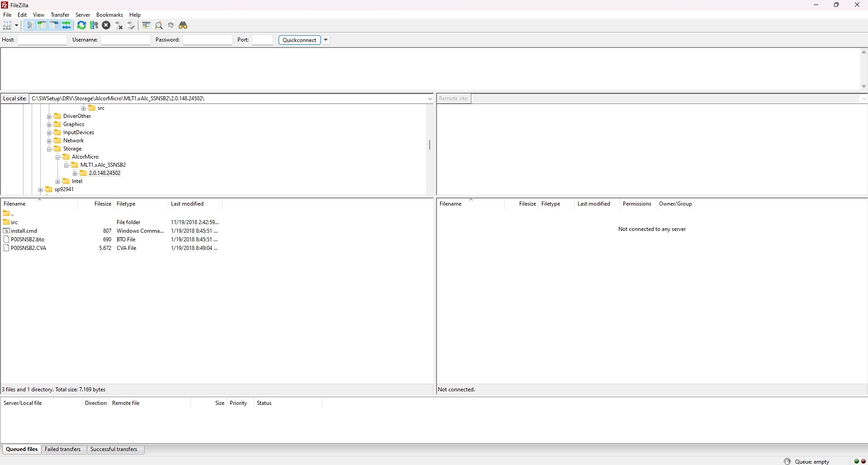The image size is (868, 465).
Task: Expand the Network tree folder
Action: click(x=49, y=141)
